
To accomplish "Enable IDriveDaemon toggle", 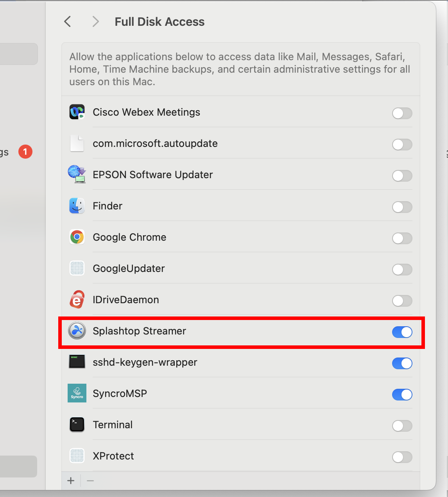I will point(402,301).
